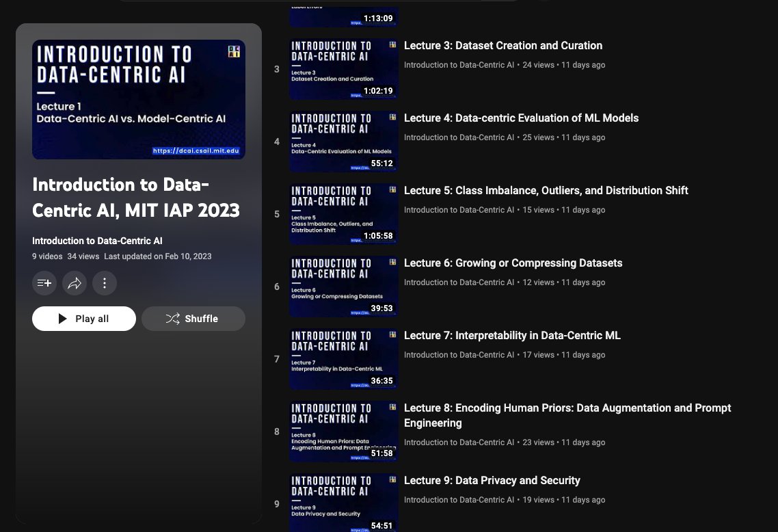Click the '23 views' text for Lecture 8
Viewport: 778px width, 532px height.
pyautogui.click(x=538, y=442)
